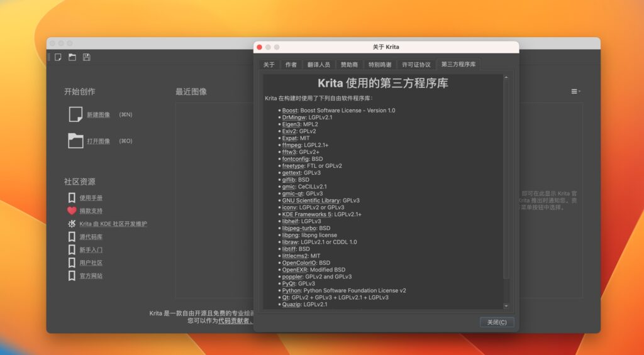Screen dimensions: 644x355
Task: Click the heart icon beside 捐款支持
Action: 72,210
